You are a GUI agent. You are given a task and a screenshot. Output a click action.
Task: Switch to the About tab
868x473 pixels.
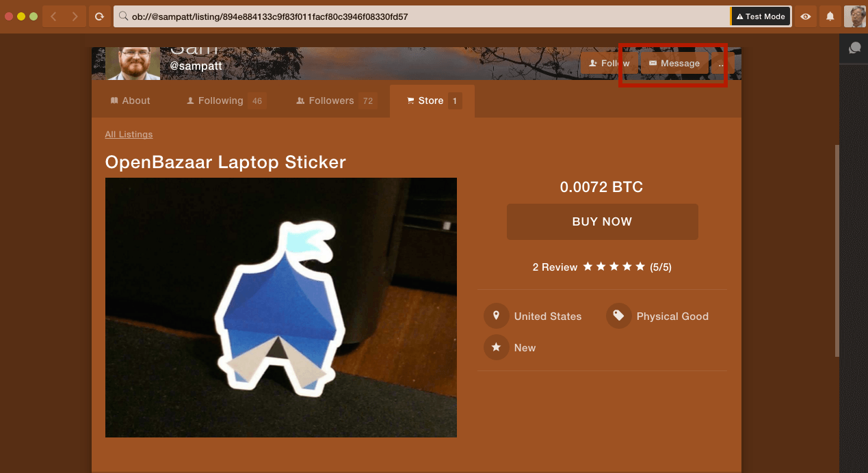pos(130,100)
